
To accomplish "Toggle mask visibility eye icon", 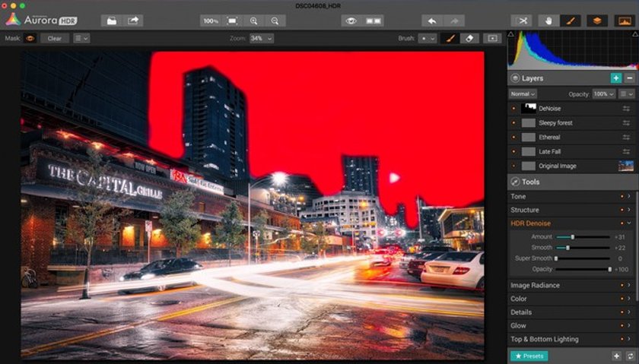I will (x=30, y=38).
